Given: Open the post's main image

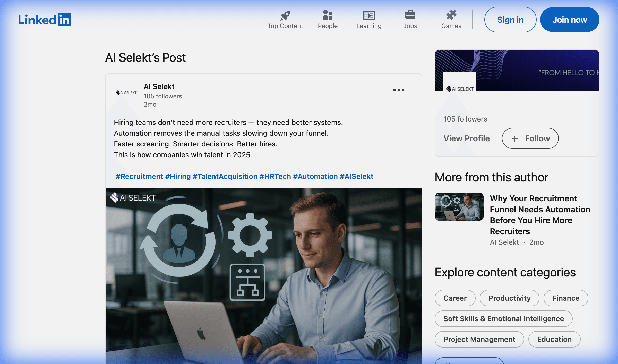Looking at the screenshot, I should pos(264,276).
